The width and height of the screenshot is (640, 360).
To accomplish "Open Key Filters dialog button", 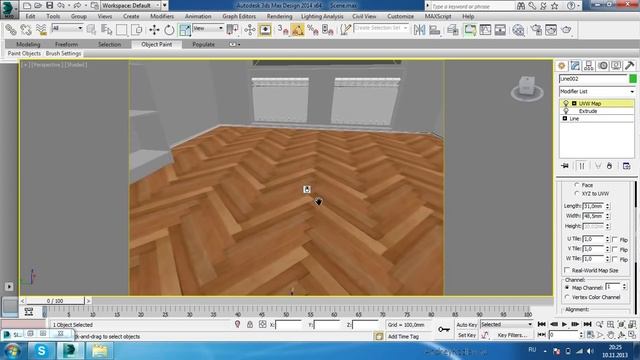I will [x=512, y=335].
